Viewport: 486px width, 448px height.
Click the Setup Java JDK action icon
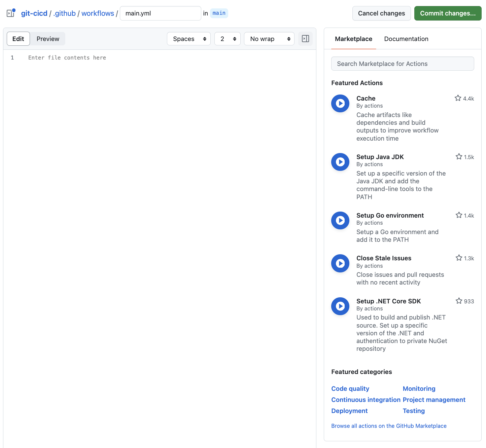click(x=340, y=162)
